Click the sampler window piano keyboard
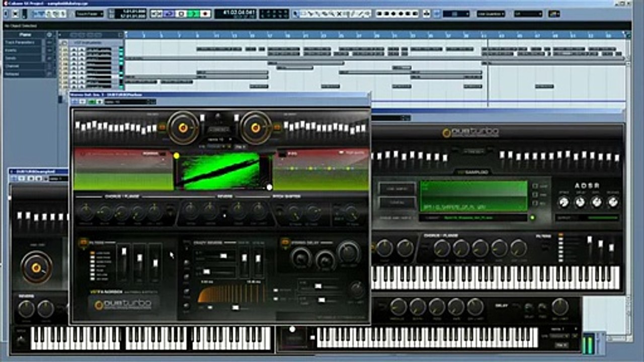Image resolution: width=644 pixels, height=362 pixels. [495, 278]
